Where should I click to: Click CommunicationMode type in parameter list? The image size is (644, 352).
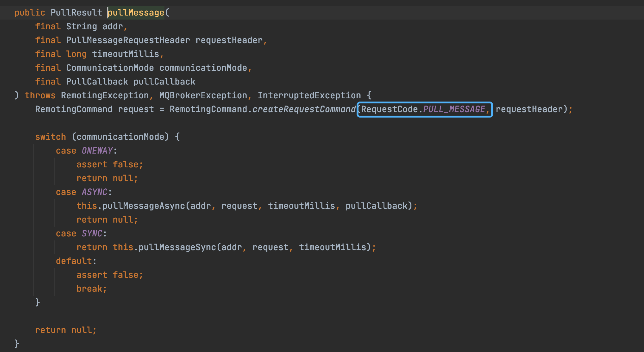[110, 68]
